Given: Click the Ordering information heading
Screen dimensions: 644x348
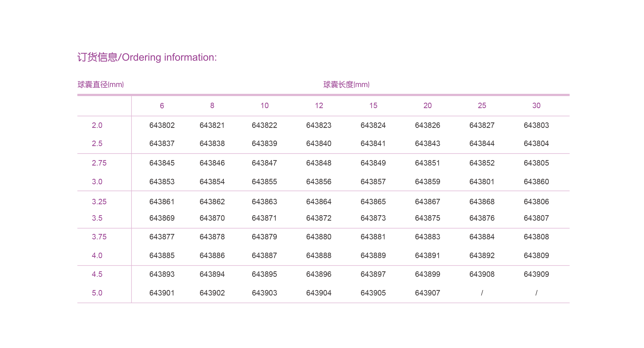Looking at the screenshot, I should [x=147, y=57].
